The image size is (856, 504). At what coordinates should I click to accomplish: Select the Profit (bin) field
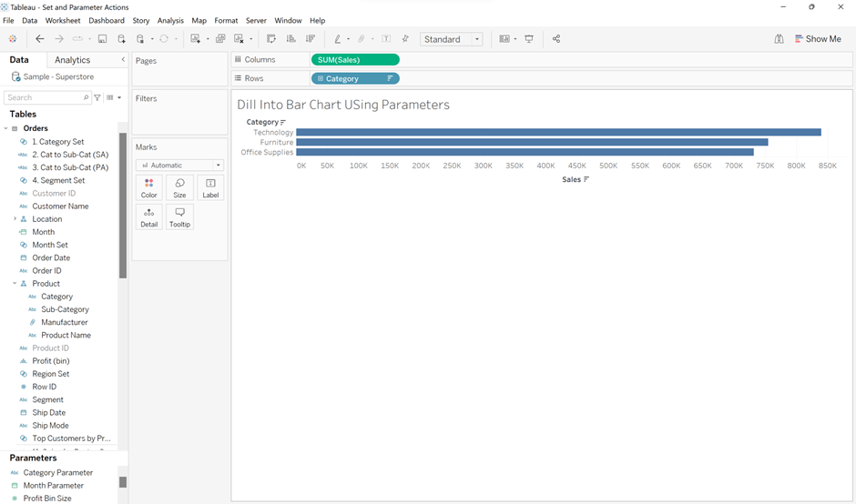[x=51, y=360]
